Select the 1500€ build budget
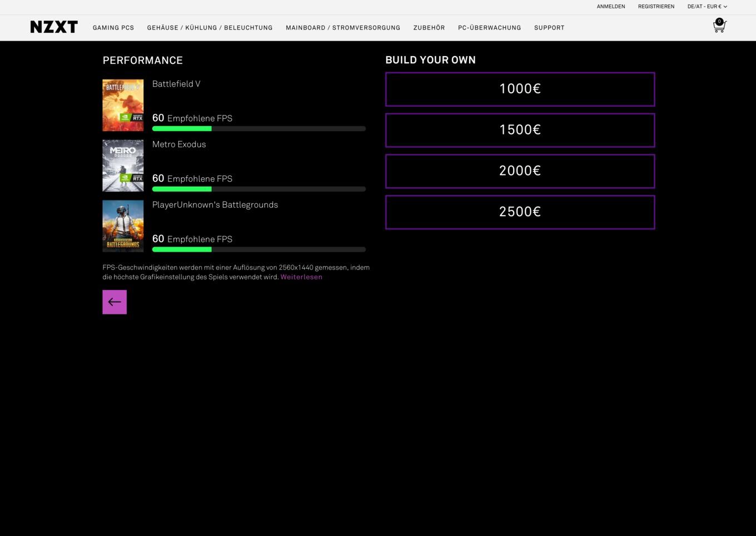This screenshot has width=756, height=536. [x=520, y=130]
